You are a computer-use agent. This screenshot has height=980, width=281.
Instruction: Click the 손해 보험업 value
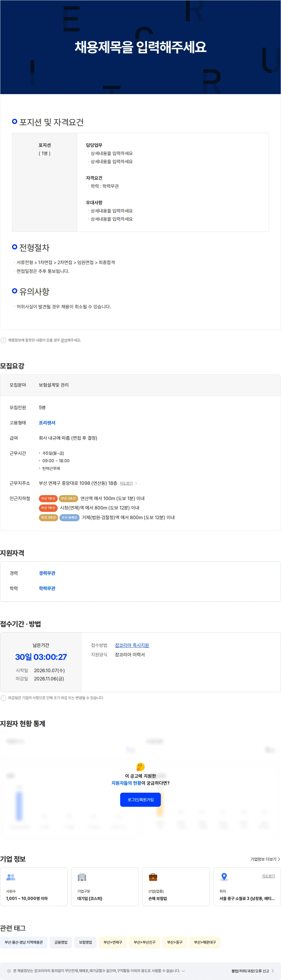[x=157, y=898]
